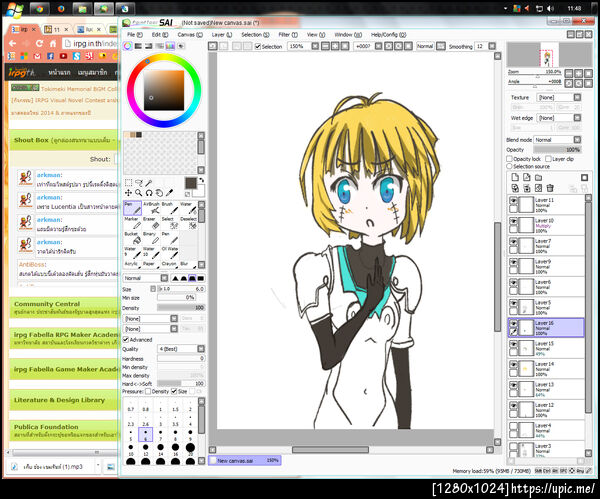Select the Eraser tool
Image resolution: width=600 pixels, height=499 pixels.
[152, 223]
